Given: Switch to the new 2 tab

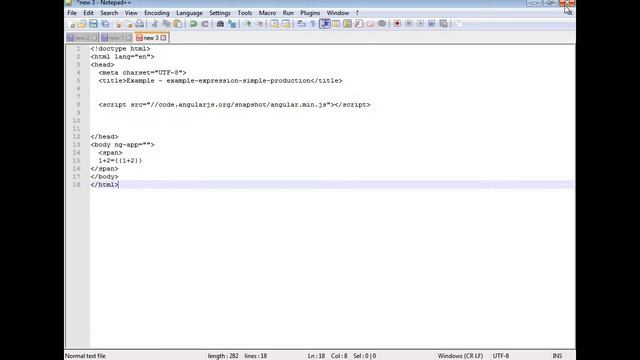Looking at the screenshot, I should tap(82, 38).
